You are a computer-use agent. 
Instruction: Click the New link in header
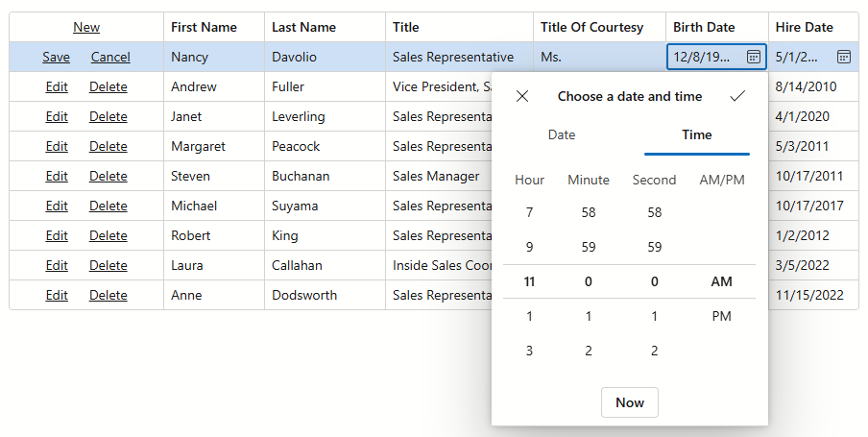86,27
